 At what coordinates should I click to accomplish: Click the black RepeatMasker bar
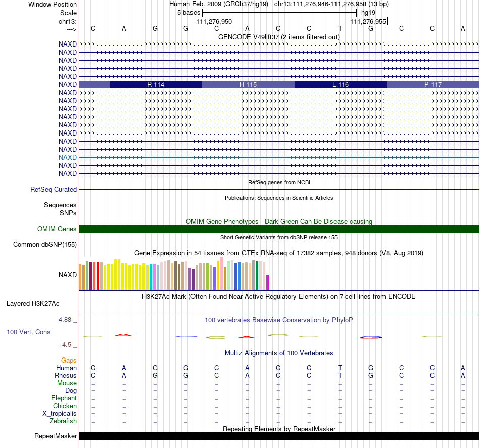279,436
